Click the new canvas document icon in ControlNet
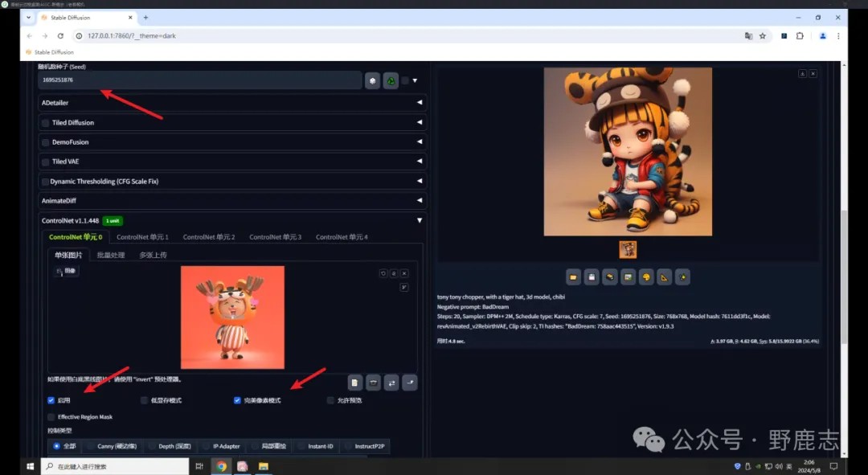This screenshot has width=868, height=475. pyautogui.click(x=355, y=383)
